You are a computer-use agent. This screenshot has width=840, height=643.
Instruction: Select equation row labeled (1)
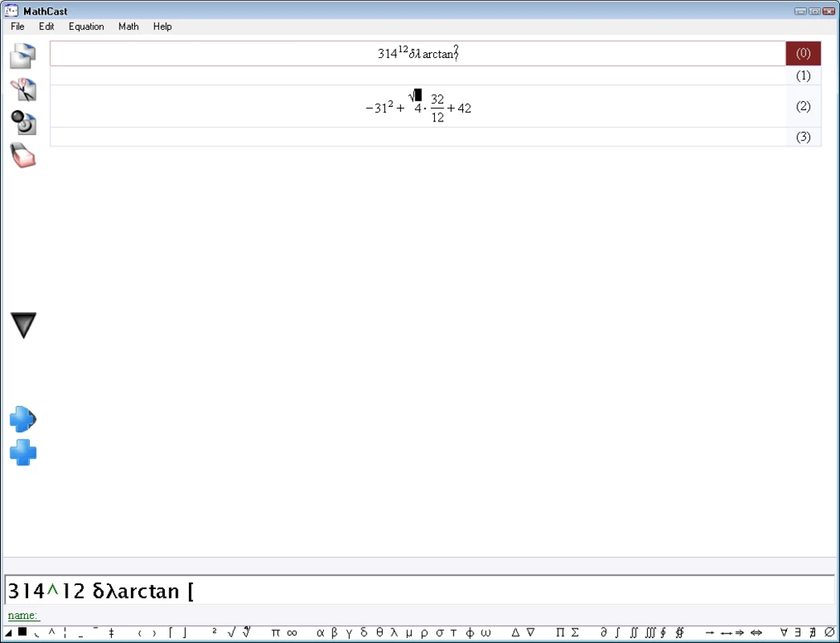(803, 76)
